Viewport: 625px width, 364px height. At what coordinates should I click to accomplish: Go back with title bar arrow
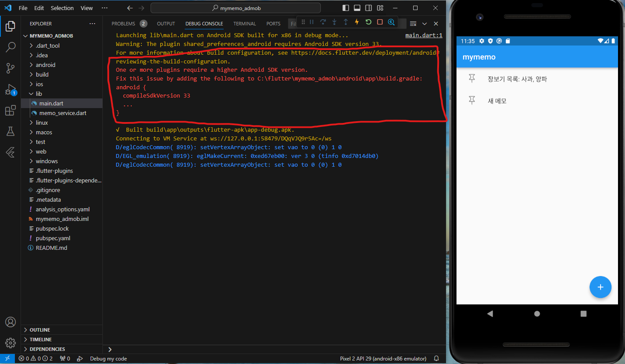tap(130, 8)
